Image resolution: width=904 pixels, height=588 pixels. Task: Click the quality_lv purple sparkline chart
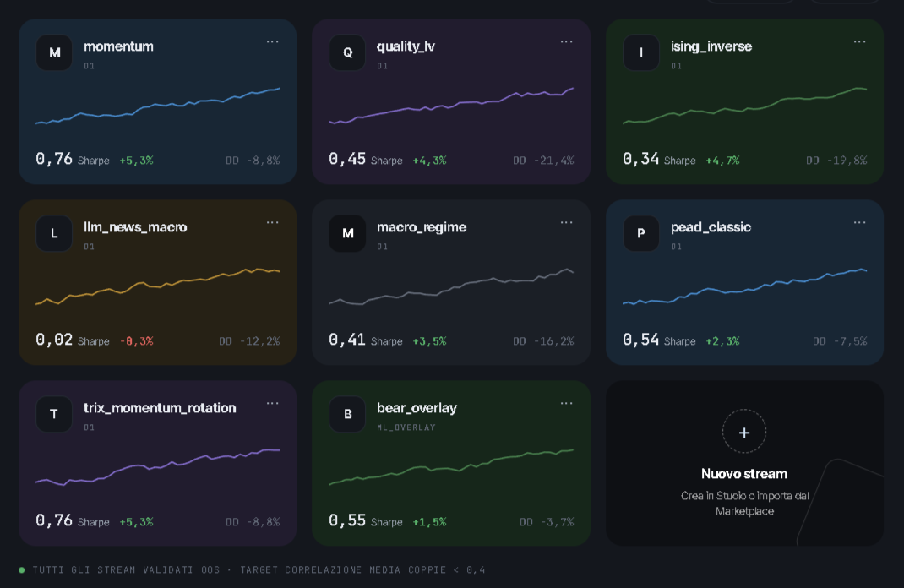coord(451,106)
